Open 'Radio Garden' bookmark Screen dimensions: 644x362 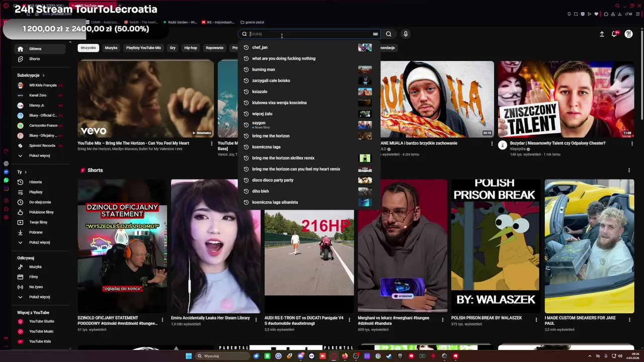pos(181,22)
